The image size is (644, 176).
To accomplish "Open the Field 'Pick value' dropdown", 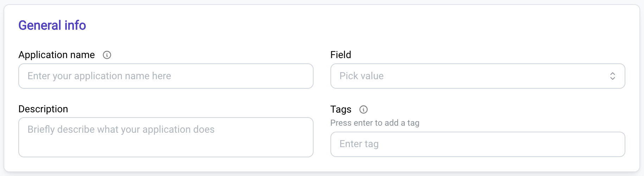I will point(478,76).
